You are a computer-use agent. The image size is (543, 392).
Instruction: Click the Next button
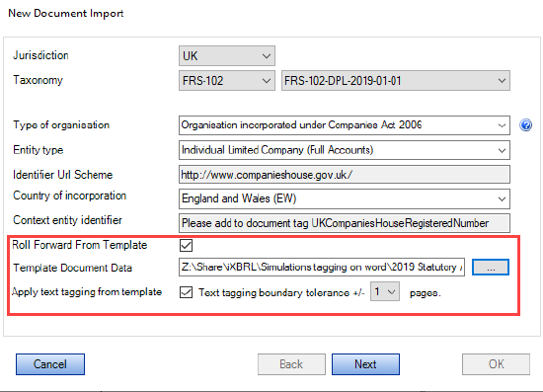pos(365,364)
